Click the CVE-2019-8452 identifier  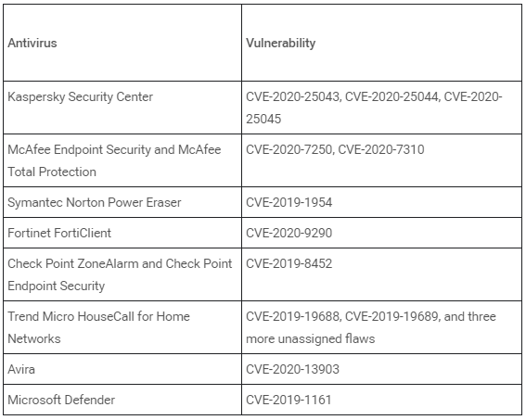click(289, 264)
